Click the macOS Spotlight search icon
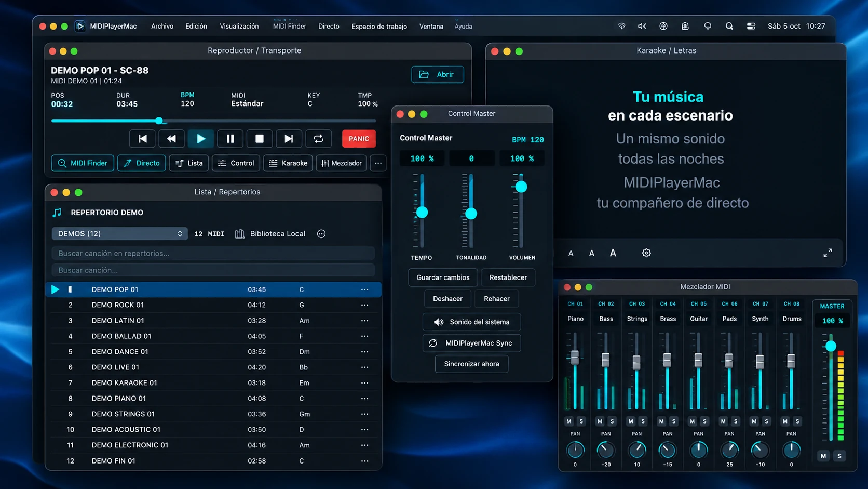 [729, 26]
